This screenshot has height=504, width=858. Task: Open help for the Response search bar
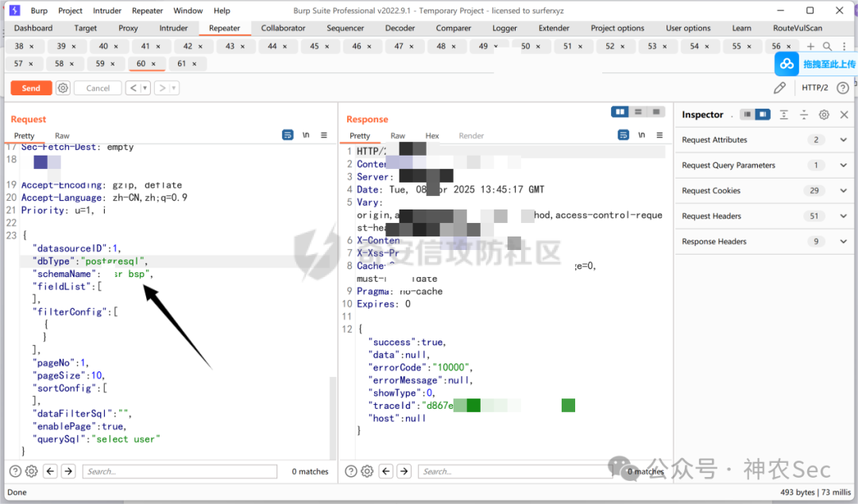coord(351,471)
